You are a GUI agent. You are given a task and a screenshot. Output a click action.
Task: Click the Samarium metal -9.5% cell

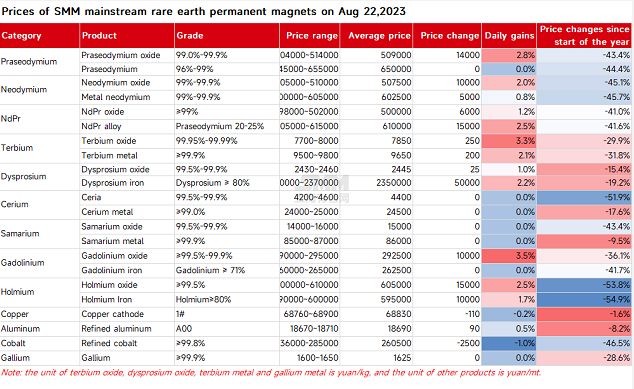pyautogui.click(x=585, y=241)
